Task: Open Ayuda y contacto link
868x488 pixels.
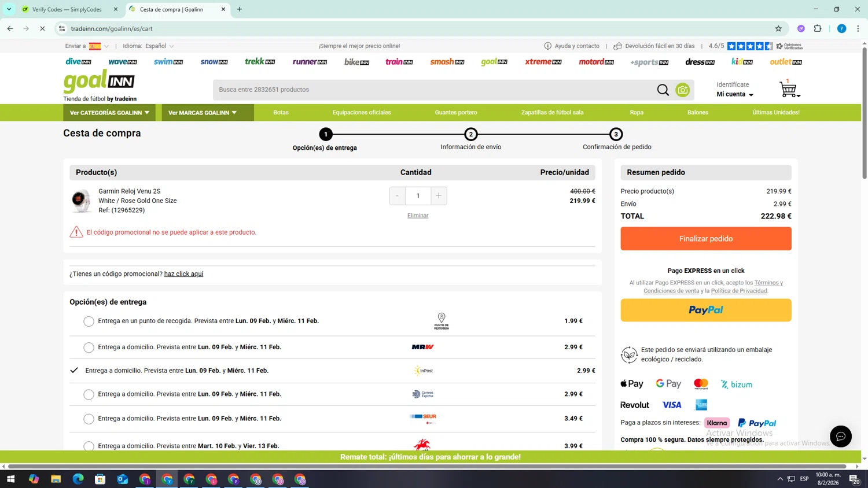Action: 572,46
